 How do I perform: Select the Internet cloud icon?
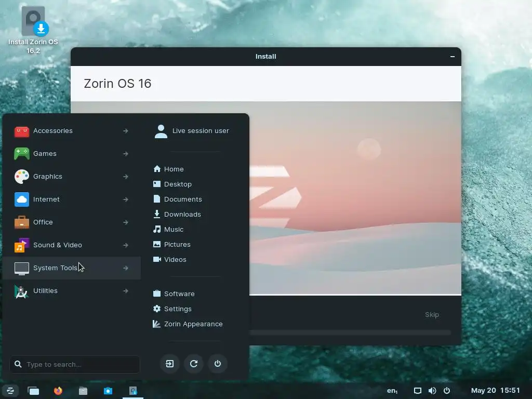[x=22, y=199]
